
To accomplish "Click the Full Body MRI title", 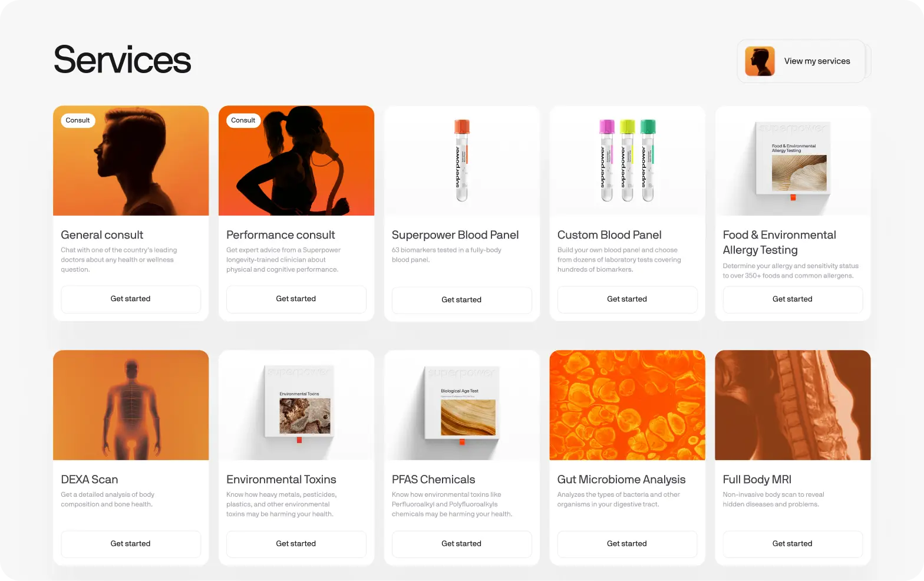I will point(757,480).
